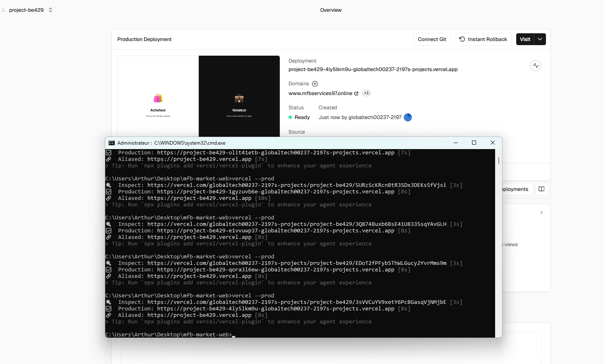Click the Instant Rollback button
Viewport: 604px width, 364px height.
point(483,39)
